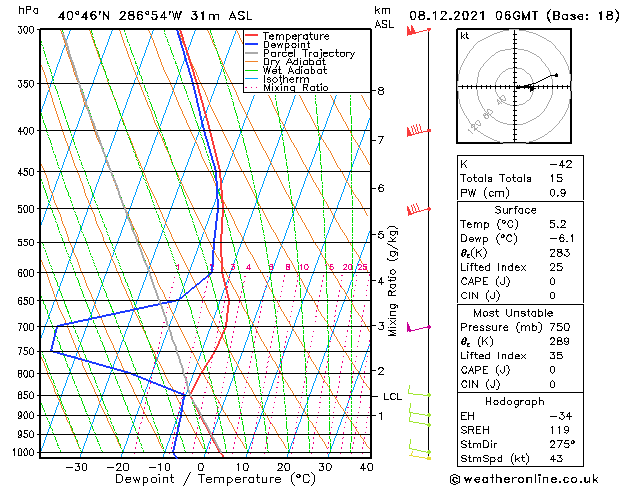This screenshot has width=629, height=486.
Task: Click the wind barb at 500 hPa
Action: [x=418, y=209]
